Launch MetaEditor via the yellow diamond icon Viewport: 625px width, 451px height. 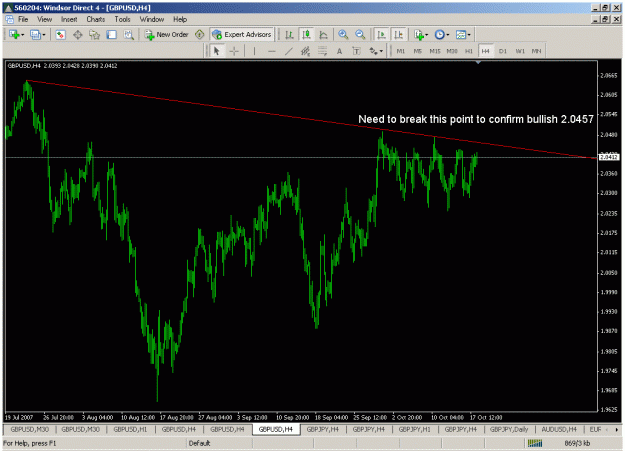pos(200,35)
